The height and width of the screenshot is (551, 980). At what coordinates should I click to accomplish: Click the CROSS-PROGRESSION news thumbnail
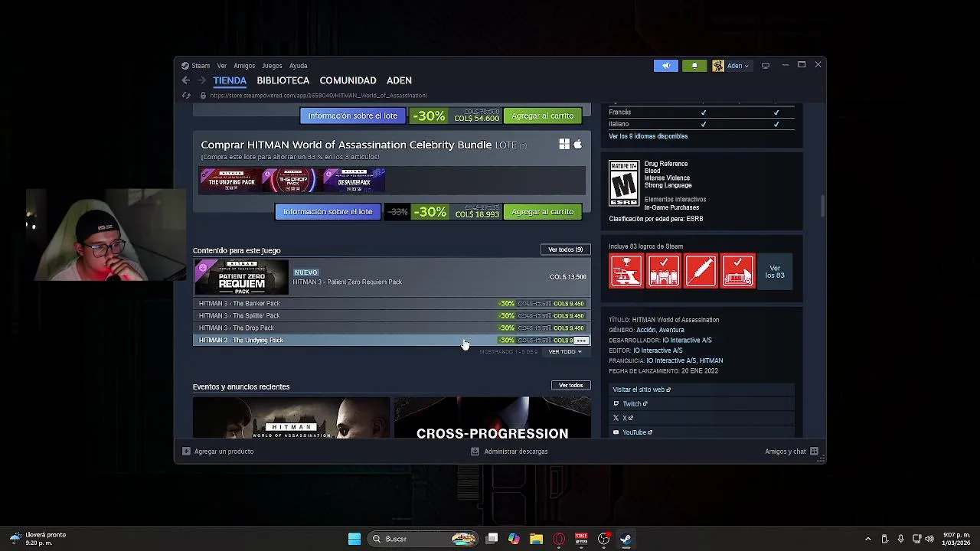(492, 418)
